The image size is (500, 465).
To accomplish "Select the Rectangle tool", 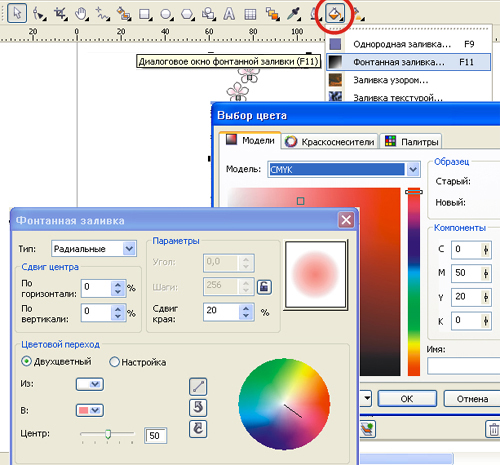I will pos(145,14).
